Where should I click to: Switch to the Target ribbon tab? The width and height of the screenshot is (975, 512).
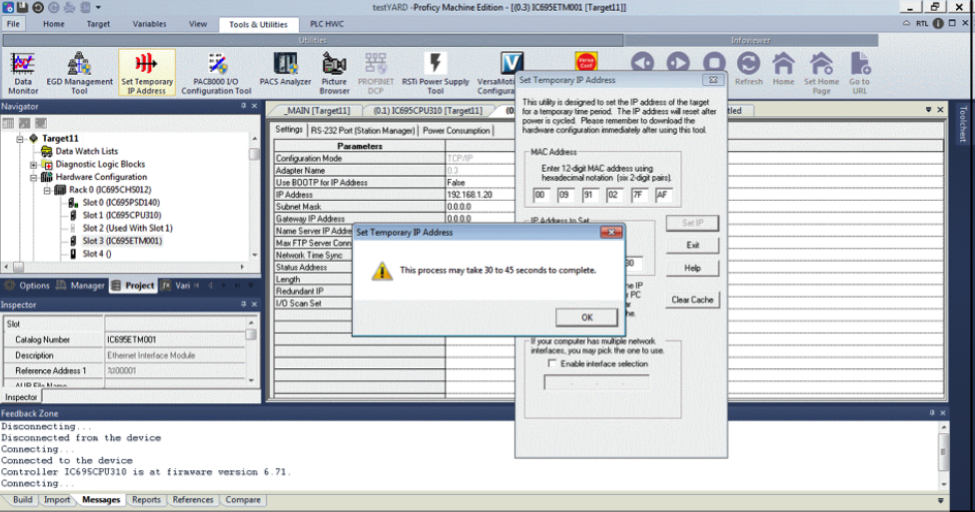(x=98, y=24)
